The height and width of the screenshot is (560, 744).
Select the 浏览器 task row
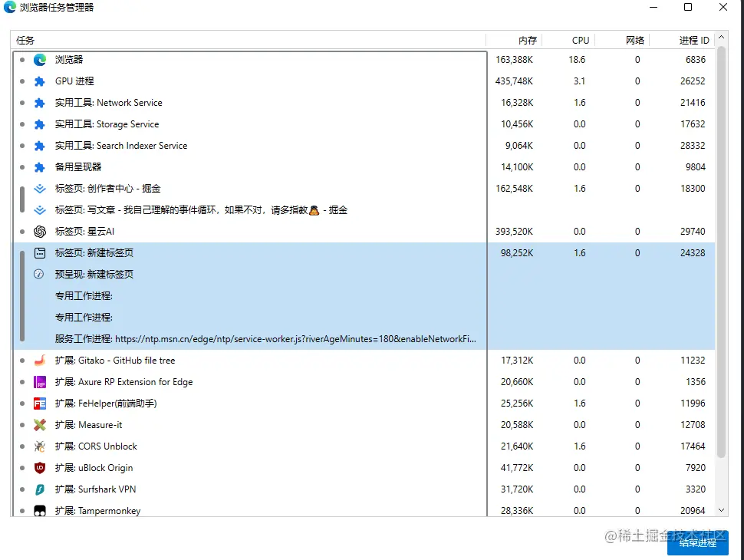(364, 60)
